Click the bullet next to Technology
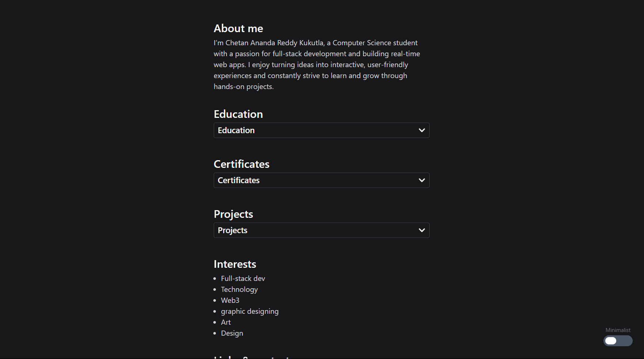Screen dimensions: 644x359 pyautogui.click(x=216, y=289)
